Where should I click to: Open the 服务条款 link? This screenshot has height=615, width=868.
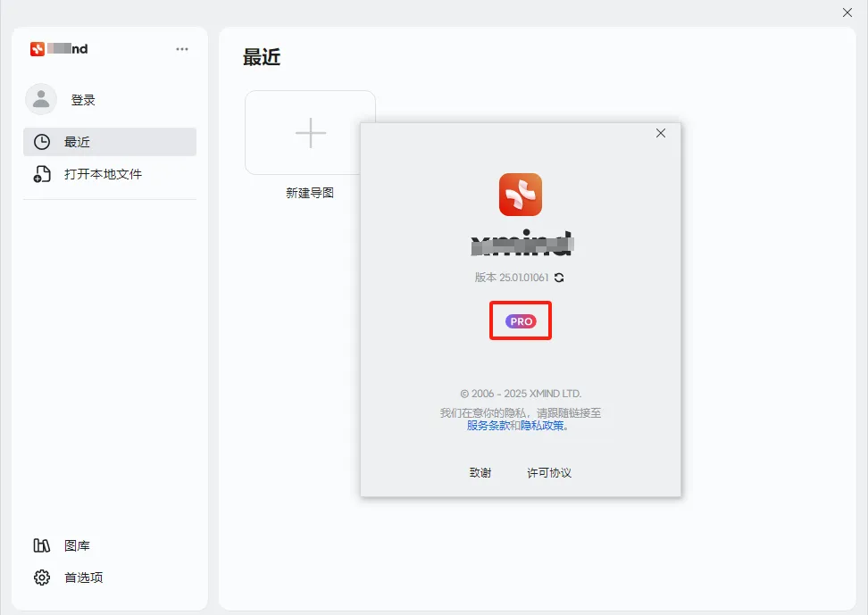pyautogui.click(x=488, y=425)
